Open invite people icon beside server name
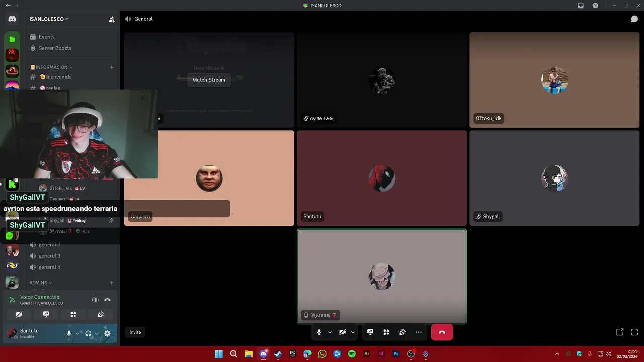The height and width of the screenshot is (362, 644). coord(112,19)
